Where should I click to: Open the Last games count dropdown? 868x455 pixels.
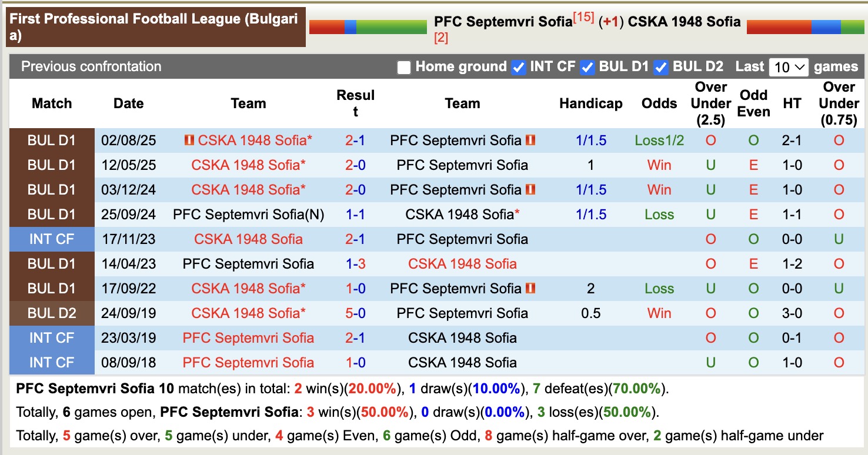[788, 67]
